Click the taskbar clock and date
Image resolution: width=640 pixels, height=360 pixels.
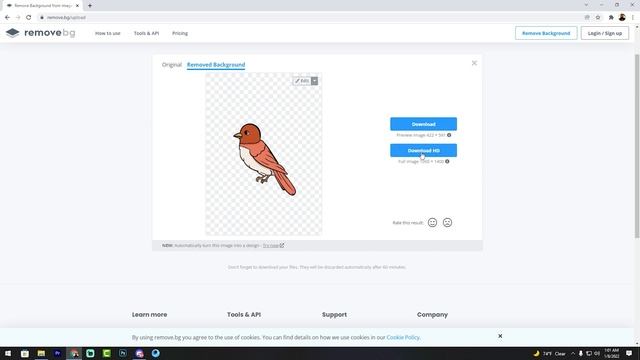[x=611, y=353]
